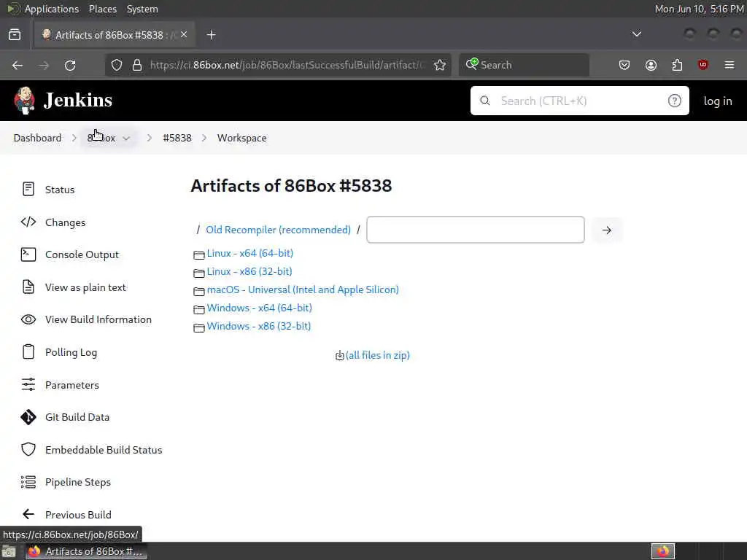Open the Places menu
The height and width of the screenshot is (560, 747).
[x=102, y=9]
